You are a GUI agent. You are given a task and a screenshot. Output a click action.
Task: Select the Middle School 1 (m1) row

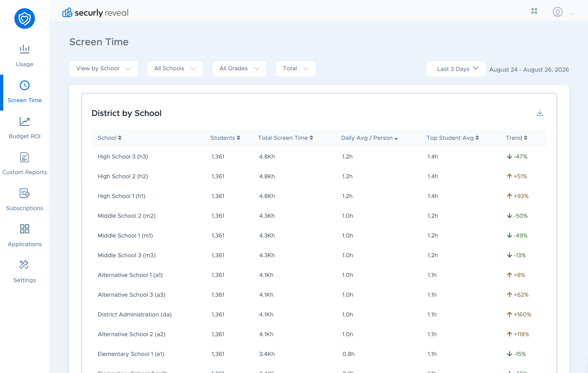point(319,236)
